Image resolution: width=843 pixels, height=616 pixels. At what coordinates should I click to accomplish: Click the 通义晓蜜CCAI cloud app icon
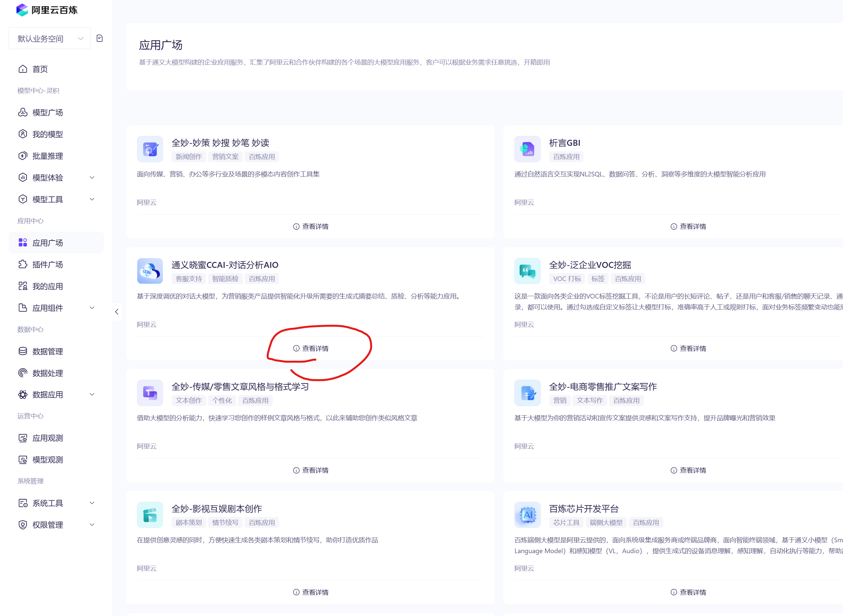150,271
